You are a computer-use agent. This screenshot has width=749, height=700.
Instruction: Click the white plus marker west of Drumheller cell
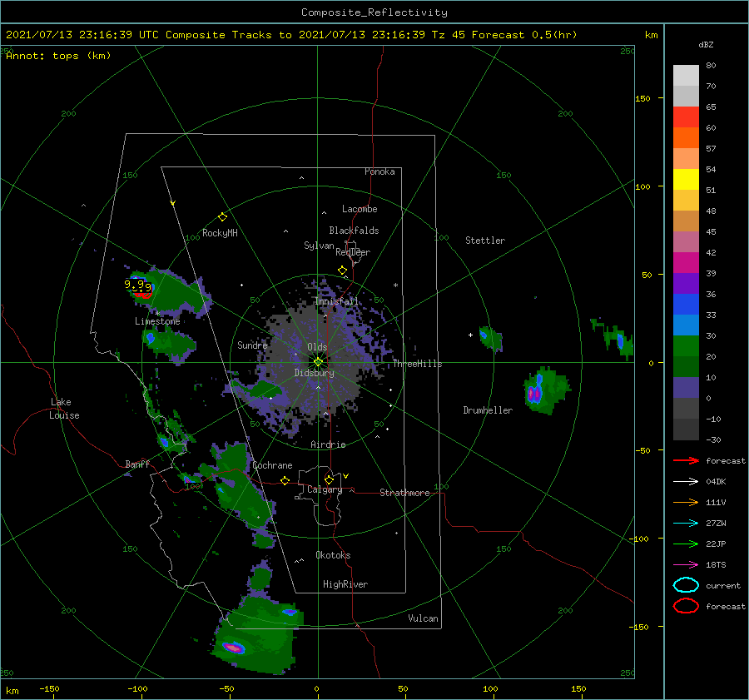point(470,335)
